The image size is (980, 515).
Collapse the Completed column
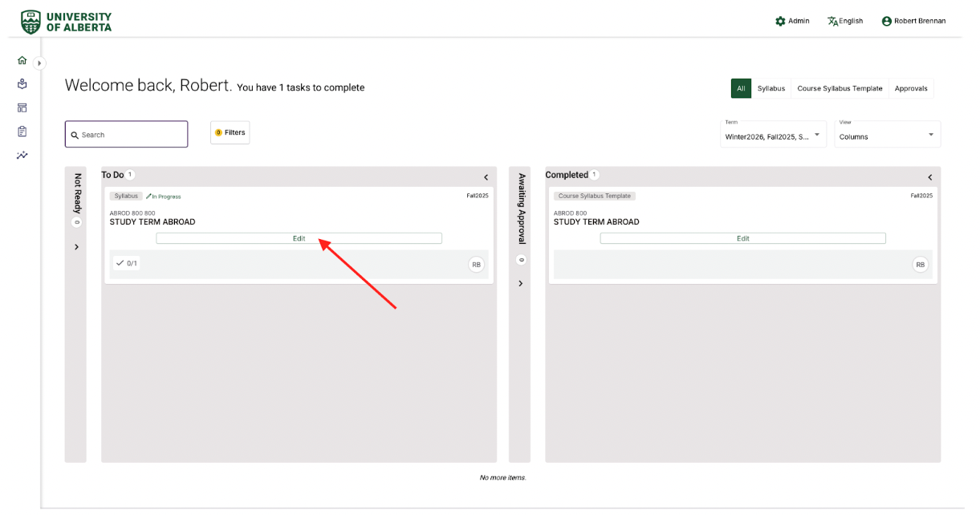tap(929, 177)
